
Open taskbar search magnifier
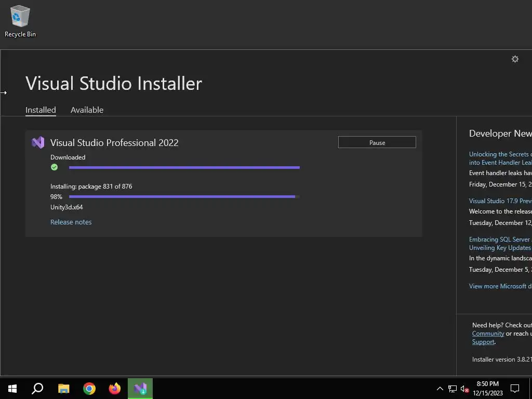point(37,389)
